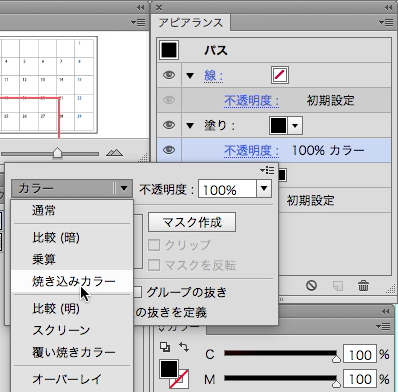This screenshot has width=398, height=392.
Task: Click the 不透明度 100% input field
Action: point(227,189)
